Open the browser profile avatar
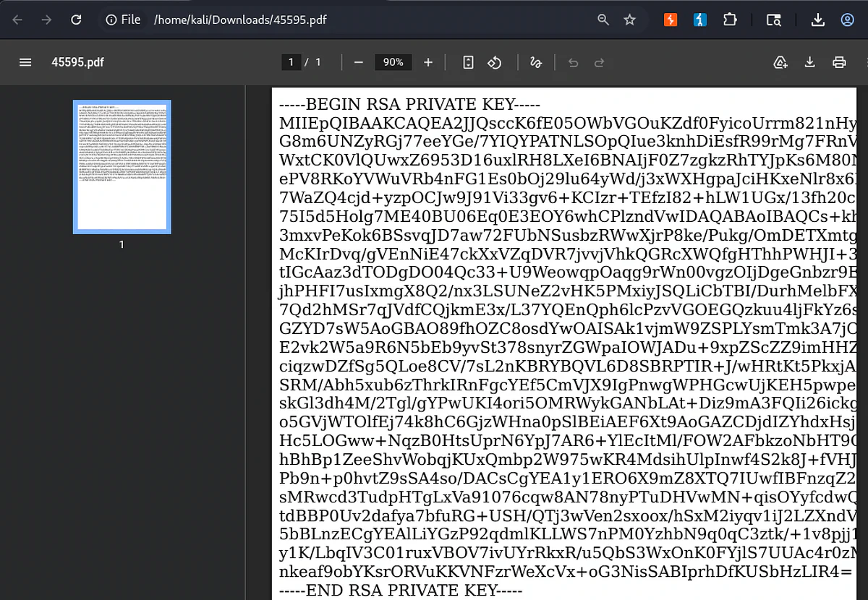Image resolution: width=868 pixels, height=600 pixels. click(x=848, y=20)
